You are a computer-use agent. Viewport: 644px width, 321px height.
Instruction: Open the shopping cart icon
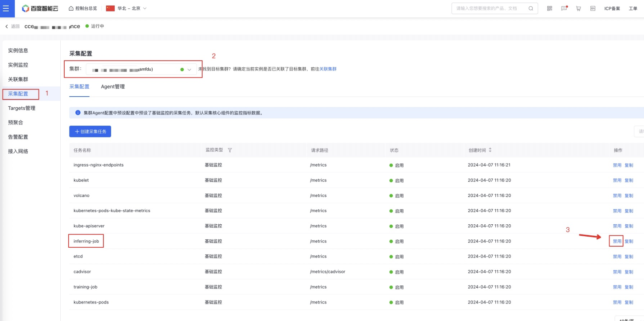pyautogui.click(x=579, y=8)
